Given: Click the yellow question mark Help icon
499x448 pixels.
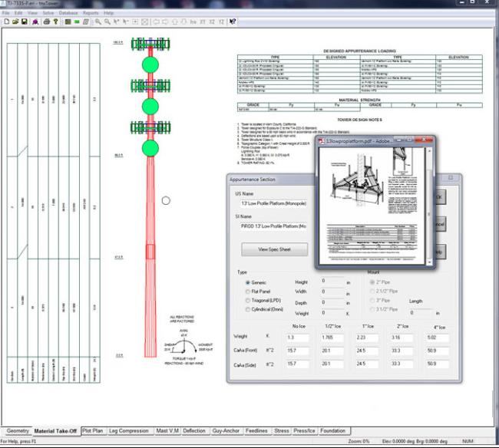Looking at the screenshot, I should (55, 21).
